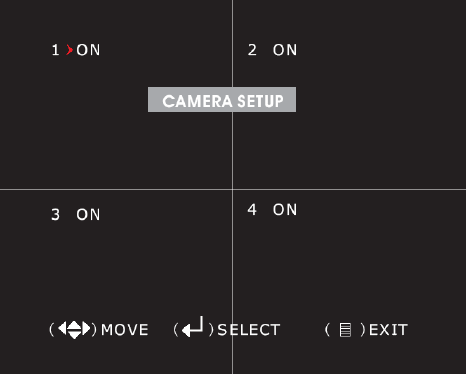Click the up arrow in MOVE hint
Screen dimensions: 466x374
(74, 325)
